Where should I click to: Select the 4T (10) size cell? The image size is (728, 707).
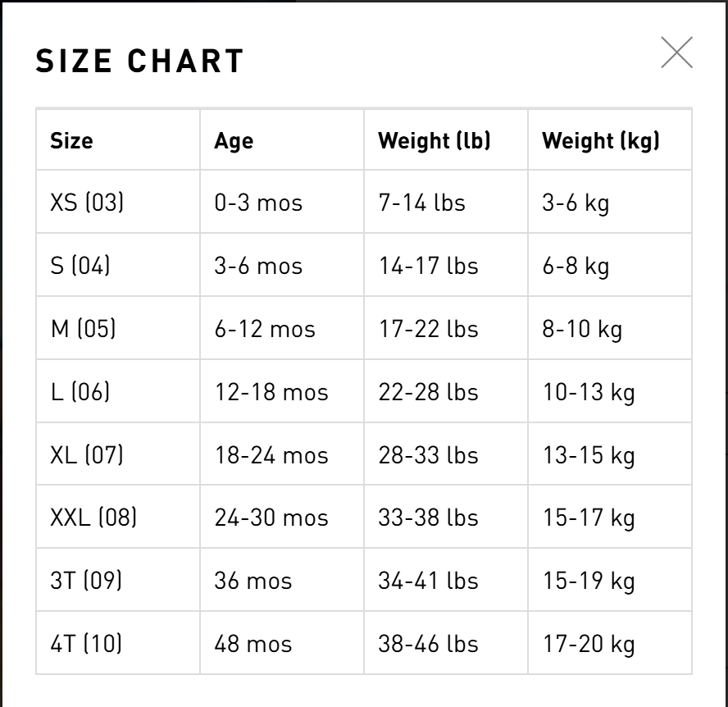[86, 644]
